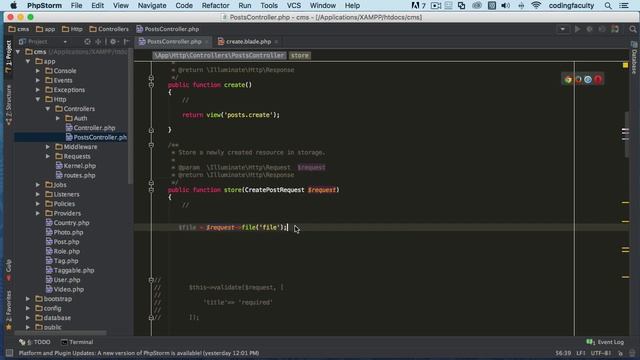Expand the Middleware folder
The width and height of the screenshot is (640, 360).
pyautogui.click(x=48, y=147)
